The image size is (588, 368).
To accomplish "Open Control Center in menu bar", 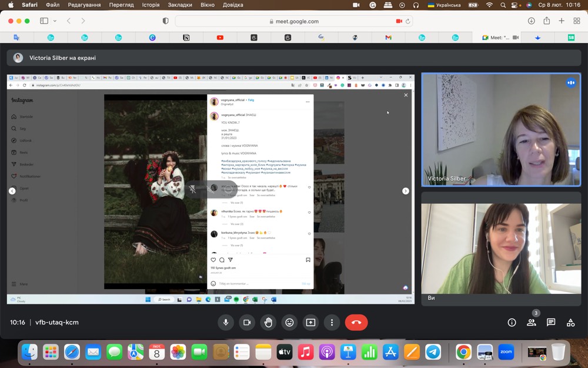I will click(x=515, y=5).
